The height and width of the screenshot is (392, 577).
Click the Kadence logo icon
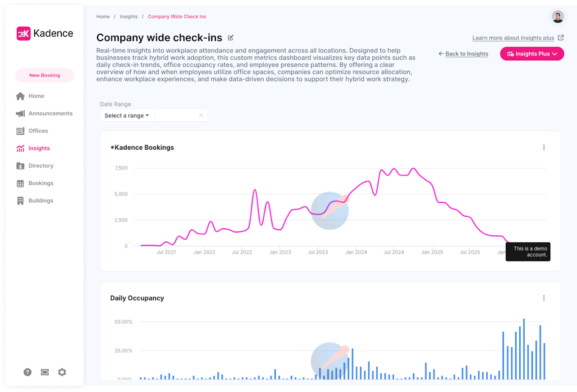coord(23,33)
